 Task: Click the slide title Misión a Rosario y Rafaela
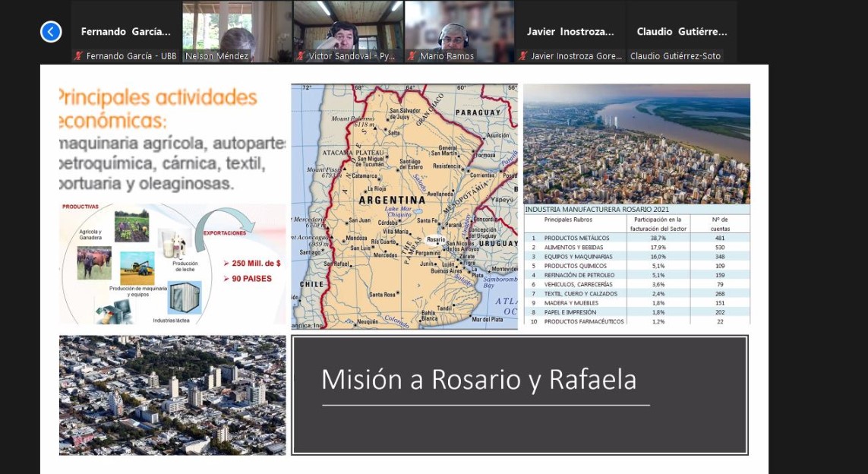point(479,380)
